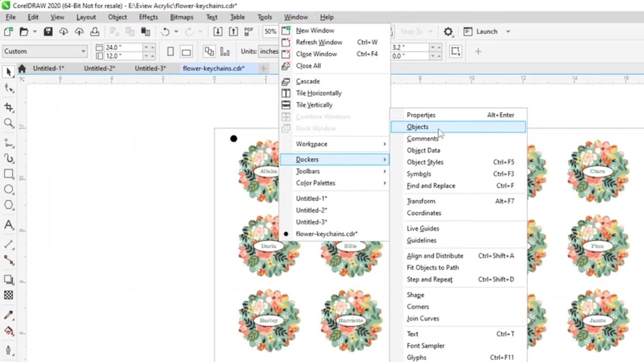Expand the Launch dropdown arrow
Viewport: 644px width, 362px height.
click(x=508, y=32)
